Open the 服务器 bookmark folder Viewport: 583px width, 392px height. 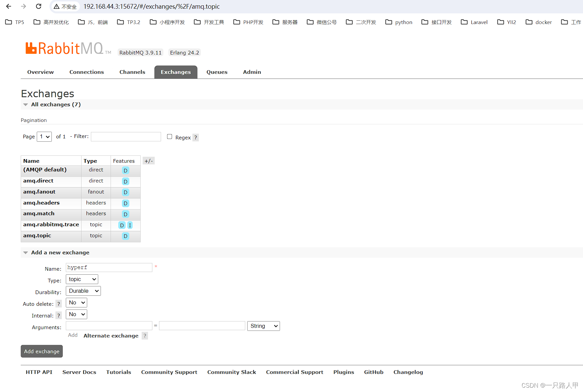tap(285, 22)
